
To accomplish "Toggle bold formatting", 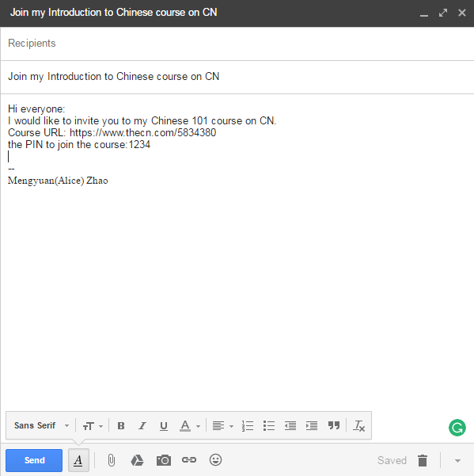I will [x=121, y=426].
